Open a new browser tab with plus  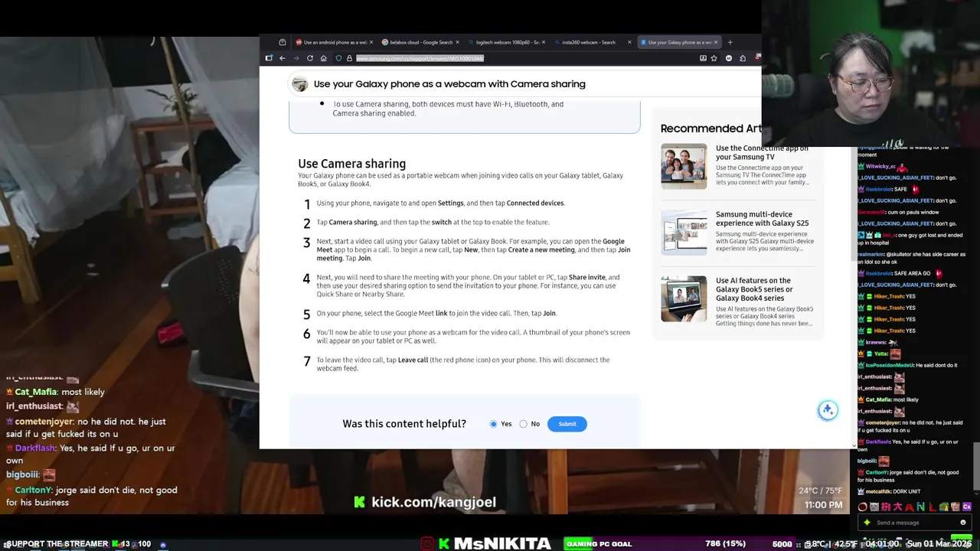tap(730, 42)
